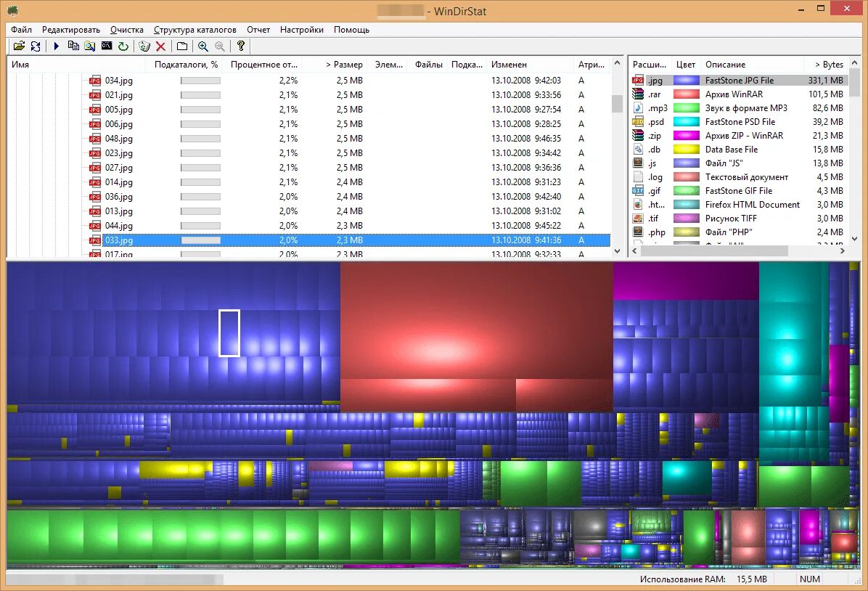Select the .mp3 extension row

[739, 108]
